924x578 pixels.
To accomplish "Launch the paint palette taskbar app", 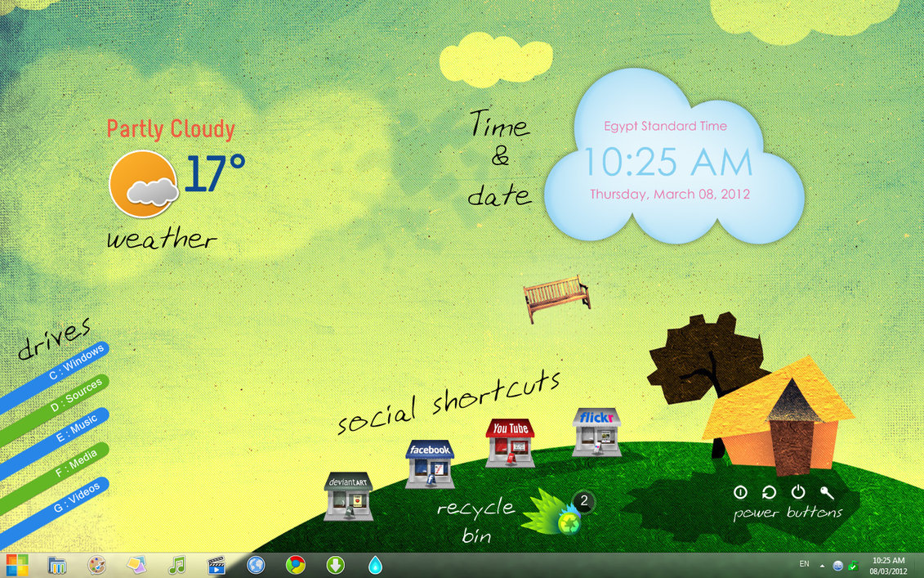I will 96,565.
